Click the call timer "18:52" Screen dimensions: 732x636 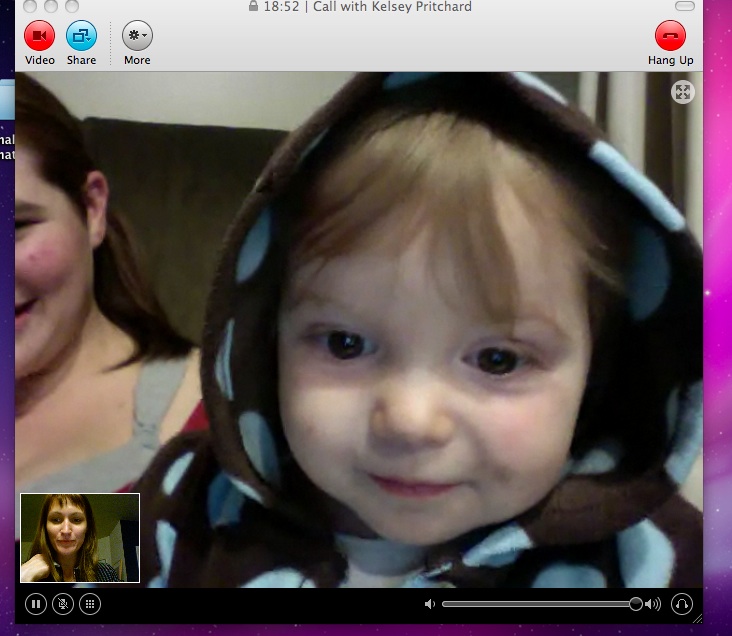[281, 7]
